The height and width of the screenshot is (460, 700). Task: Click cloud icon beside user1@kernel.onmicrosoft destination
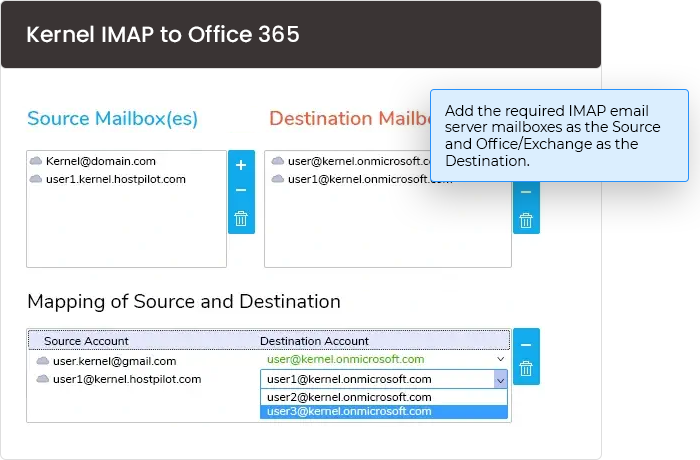(278, 179)
